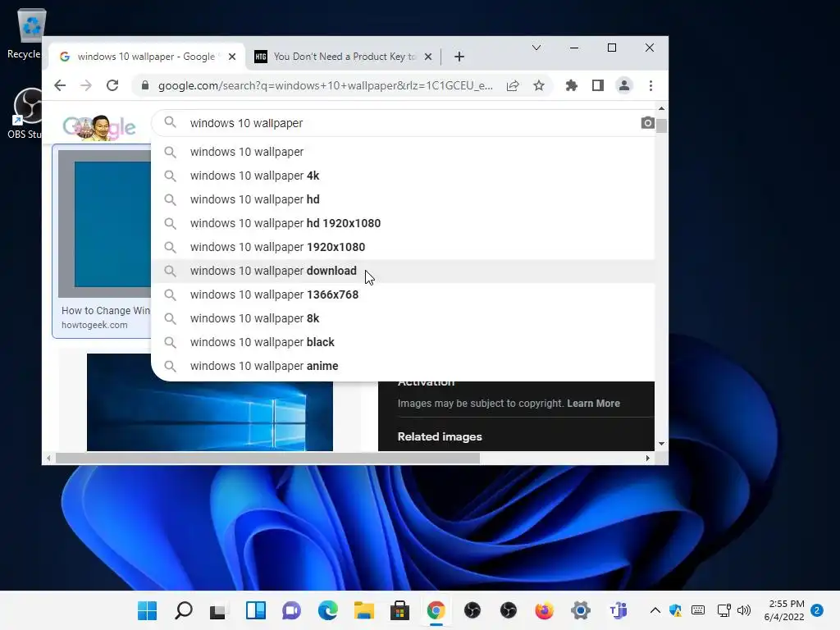Launch Firefox from the taskbar

click(x=545, y=610)
